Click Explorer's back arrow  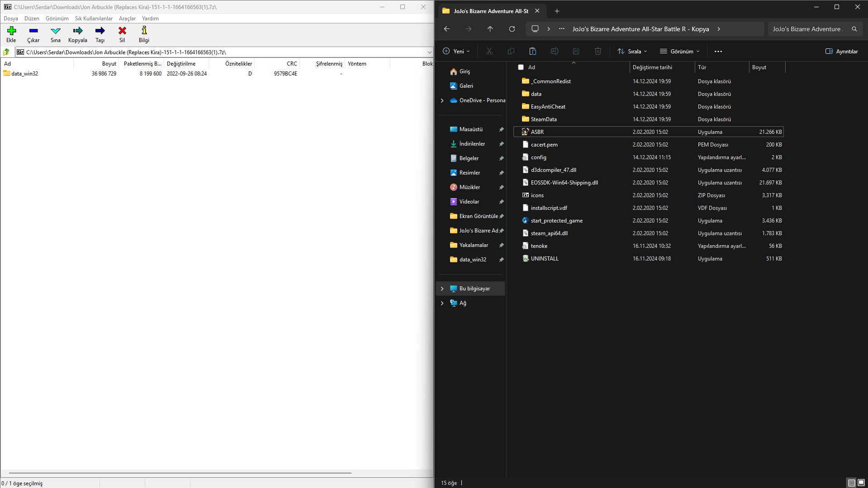click(x=447, y=29)
